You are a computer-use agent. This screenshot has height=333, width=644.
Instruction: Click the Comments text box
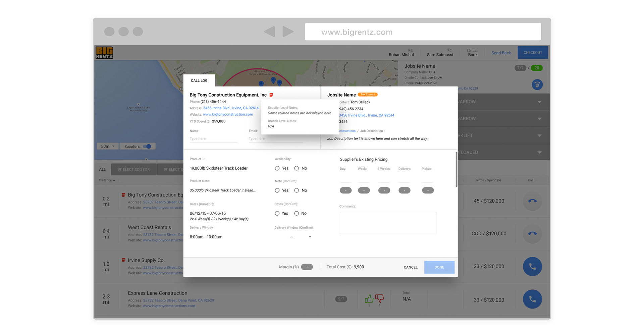[x=388, y=223]
